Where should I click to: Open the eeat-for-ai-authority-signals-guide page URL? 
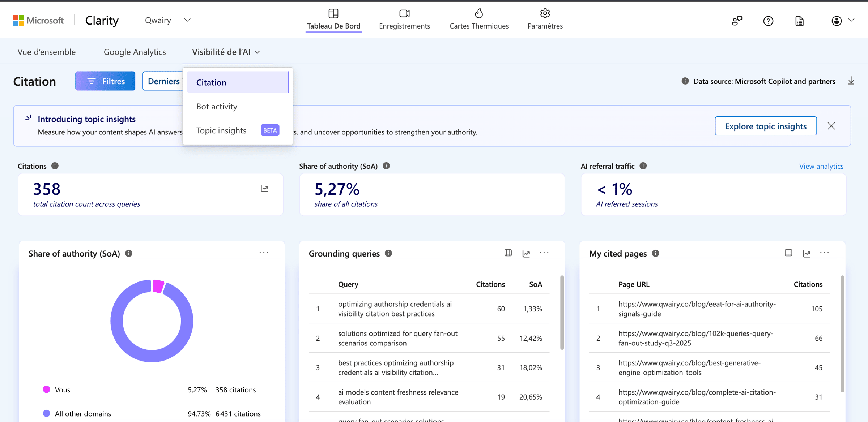[x=697, y=309]
